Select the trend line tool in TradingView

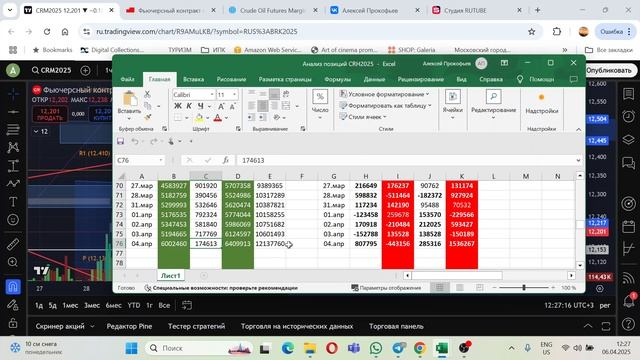pos(13,111)
